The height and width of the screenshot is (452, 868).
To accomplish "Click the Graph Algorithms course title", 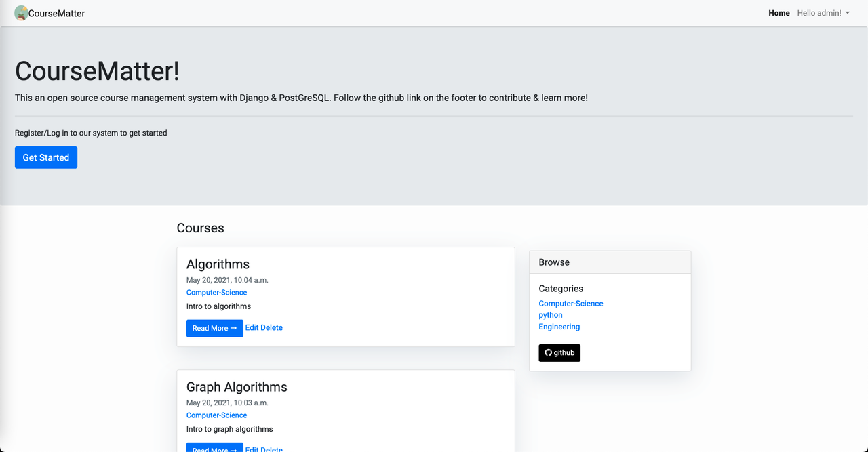I will (x=237, y=387).
